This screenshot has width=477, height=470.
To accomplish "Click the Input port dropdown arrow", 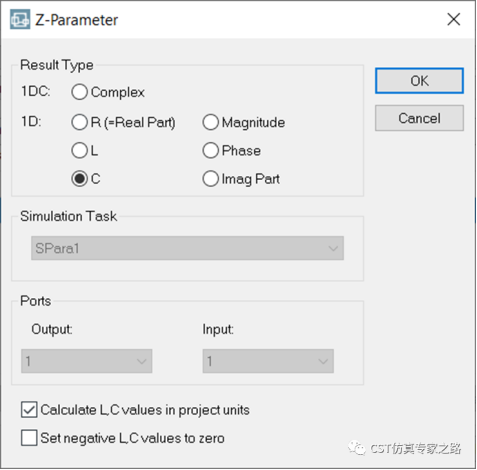I will tap(323, 361).
